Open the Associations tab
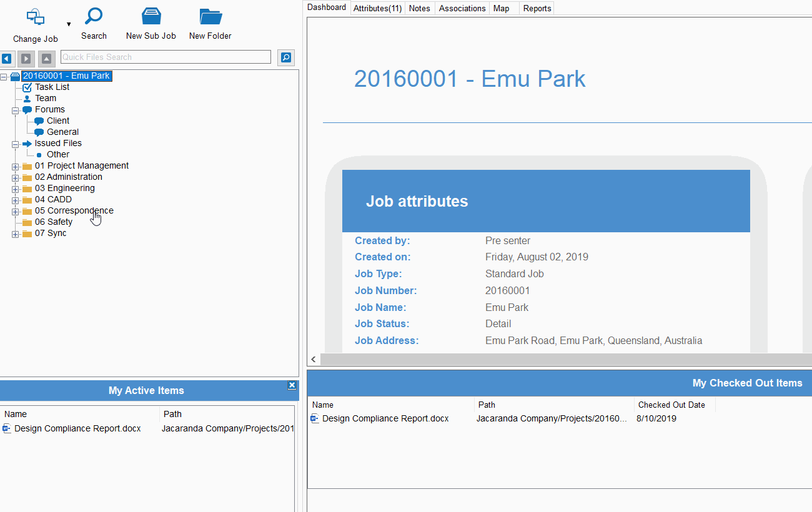Image resolution: width=812 pixels, height=512 pixels. click(x=462, y=8)
